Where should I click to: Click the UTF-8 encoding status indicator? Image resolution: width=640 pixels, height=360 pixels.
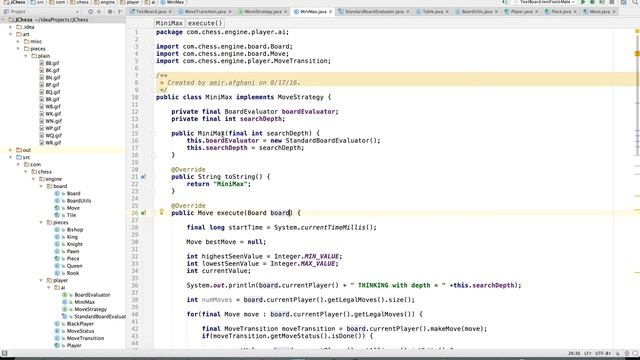[603, 353]
